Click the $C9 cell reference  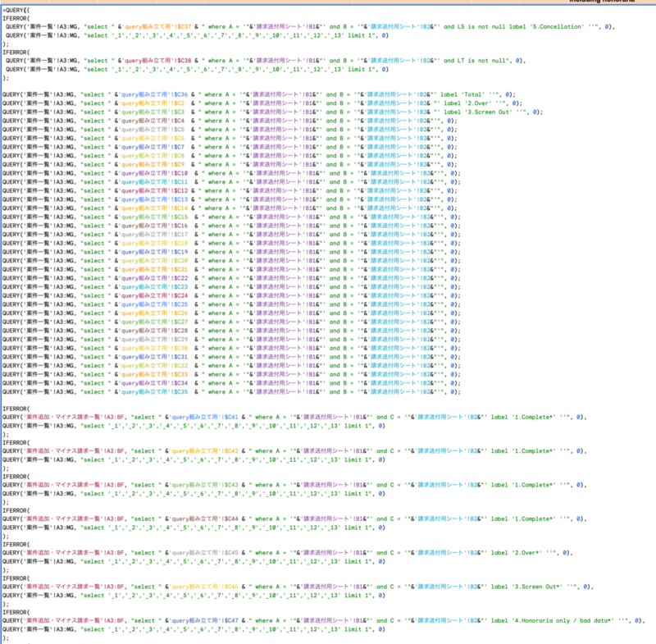pos(177,164)
